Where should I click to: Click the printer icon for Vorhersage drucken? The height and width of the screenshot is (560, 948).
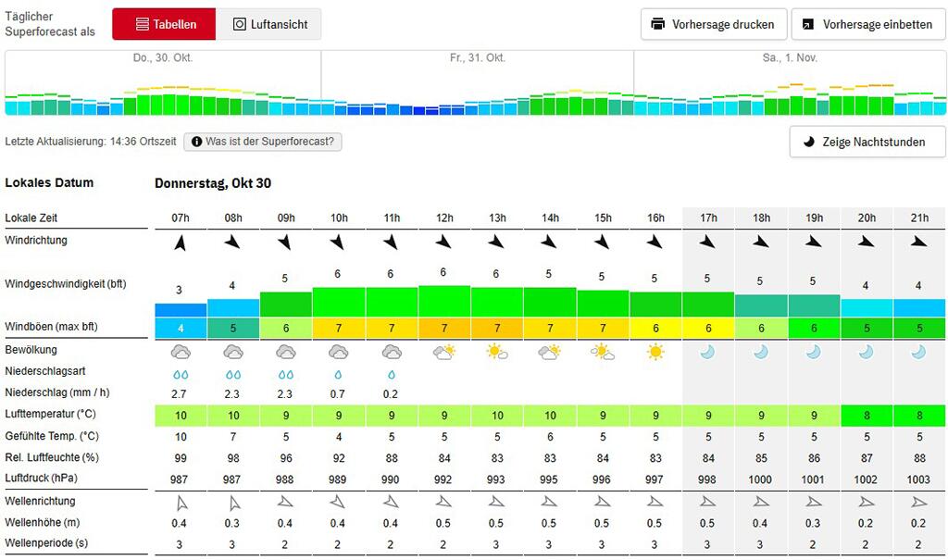pyautogui.click(x=657, y=24)
